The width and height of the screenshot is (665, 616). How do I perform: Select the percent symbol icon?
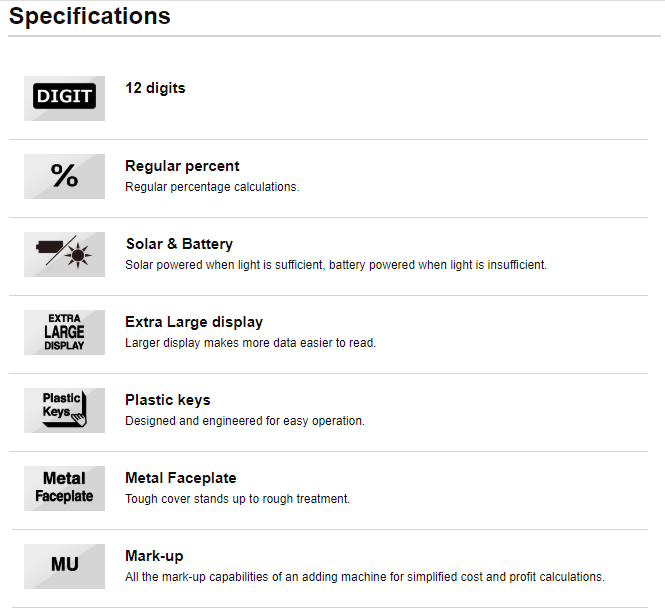point(64,176)
